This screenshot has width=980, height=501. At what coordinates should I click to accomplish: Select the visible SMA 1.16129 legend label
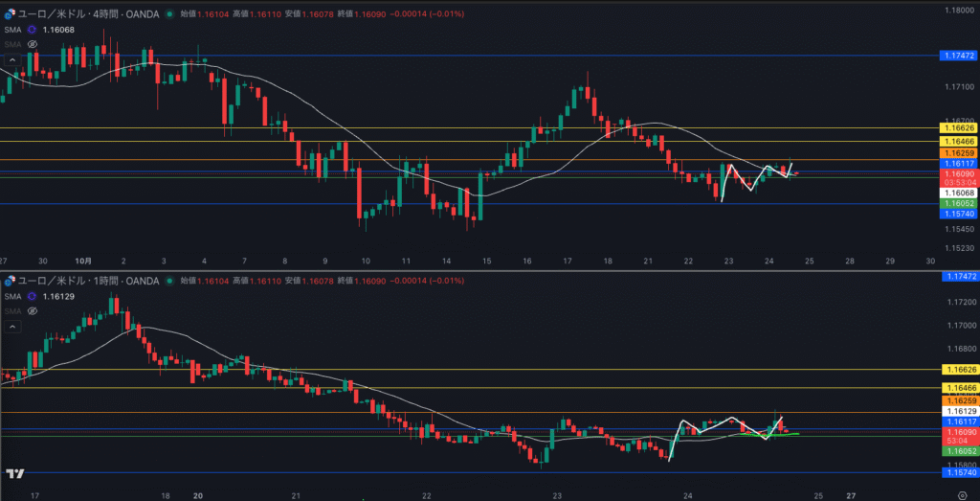point(57,296)
